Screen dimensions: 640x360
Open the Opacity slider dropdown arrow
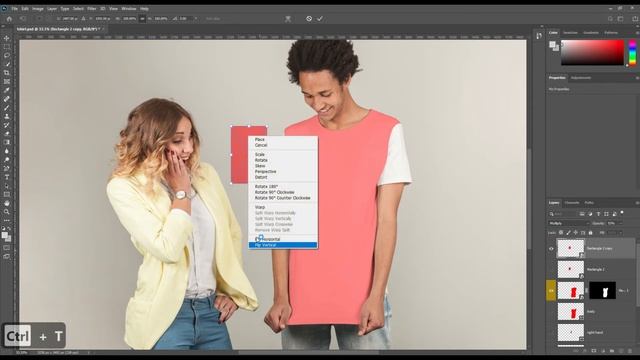[x=620, y=223]
